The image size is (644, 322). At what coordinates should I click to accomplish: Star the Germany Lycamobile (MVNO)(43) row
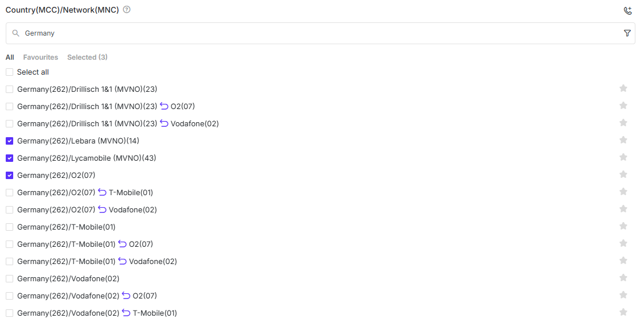tap(623, 157)
